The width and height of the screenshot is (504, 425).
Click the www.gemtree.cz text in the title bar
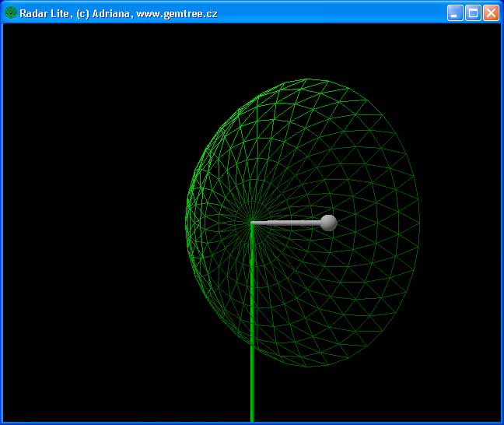[177, 13]
